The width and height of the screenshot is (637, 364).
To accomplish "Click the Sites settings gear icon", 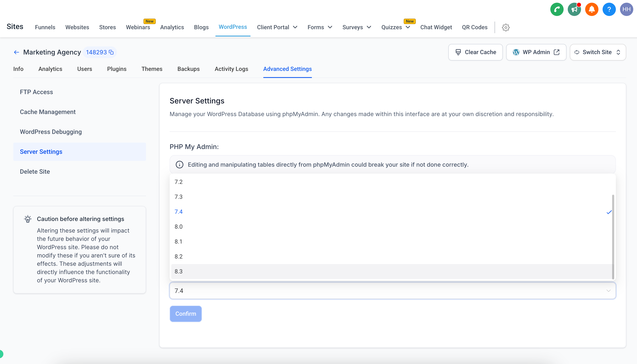I will pyautogui.click(x=506, y=27).
